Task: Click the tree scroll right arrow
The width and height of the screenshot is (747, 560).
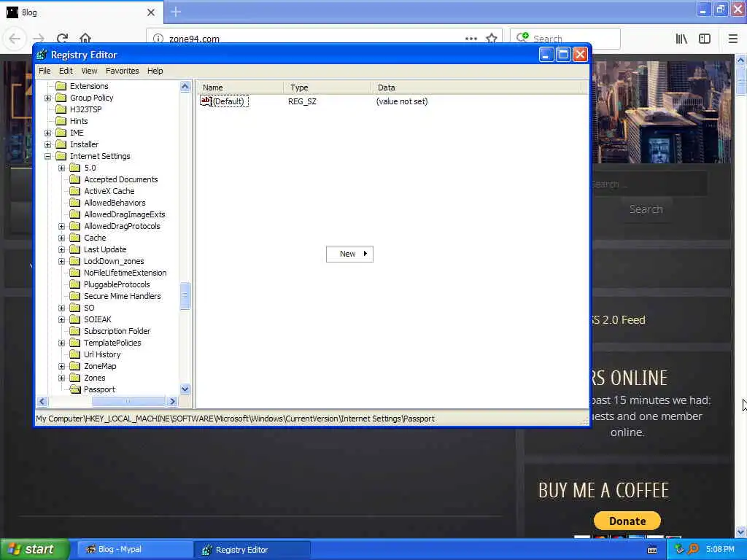Action: click(x=173, y=402)
